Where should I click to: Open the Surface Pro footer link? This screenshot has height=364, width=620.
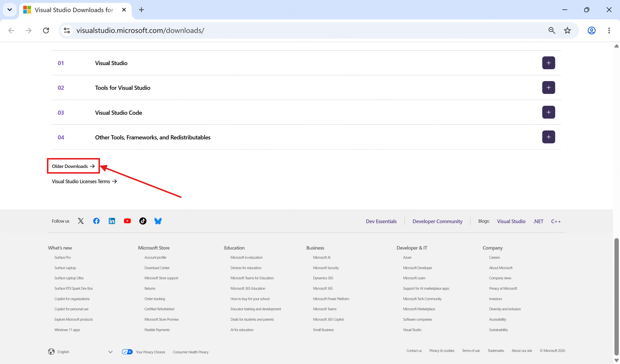coord(62,258)
